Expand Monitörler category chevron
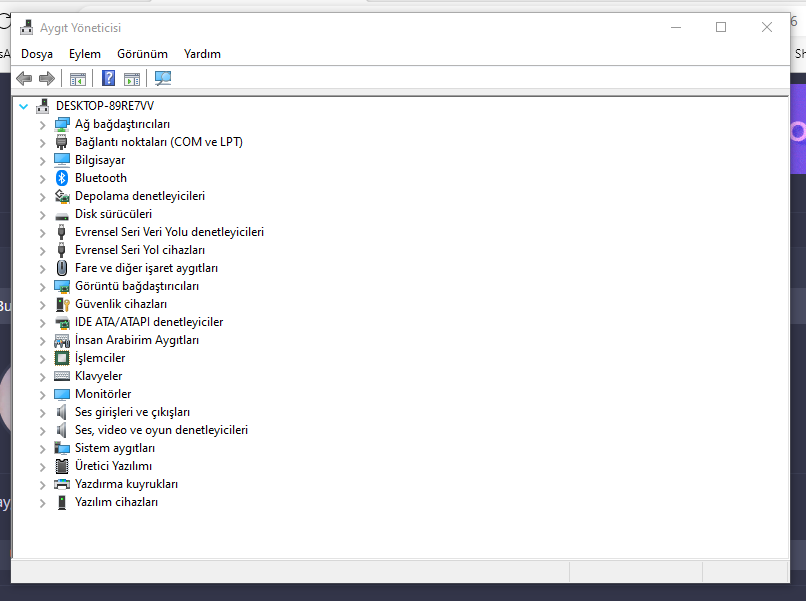 42,395
